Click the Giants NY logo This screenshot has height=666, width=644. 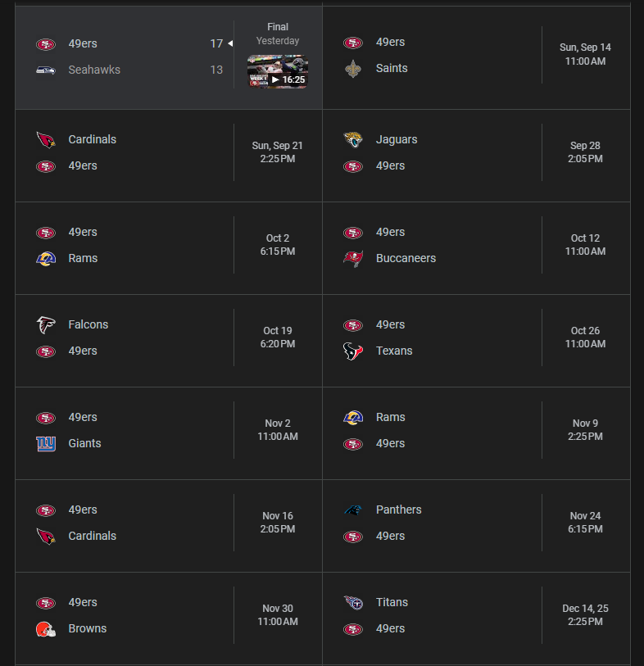(46, 444)
